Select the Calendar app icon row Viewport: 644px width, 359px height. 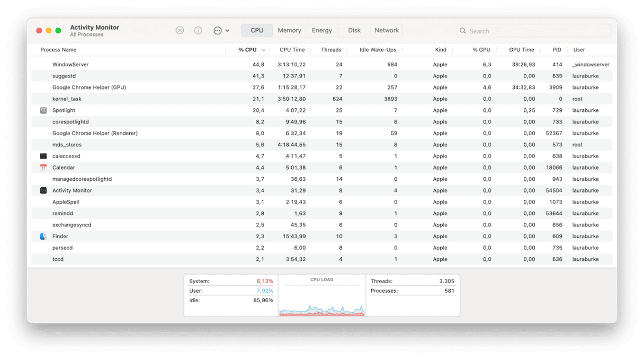point(43,168)
